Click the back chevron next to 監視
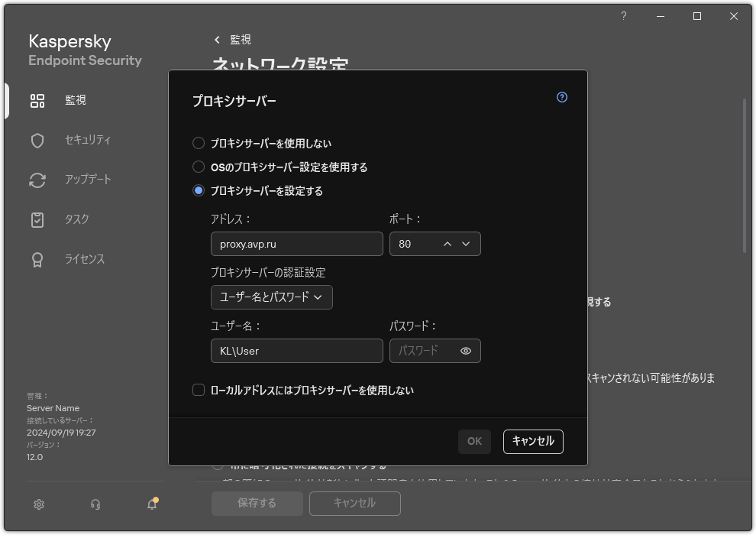The image size is (756, 535). tap(216, 39)
